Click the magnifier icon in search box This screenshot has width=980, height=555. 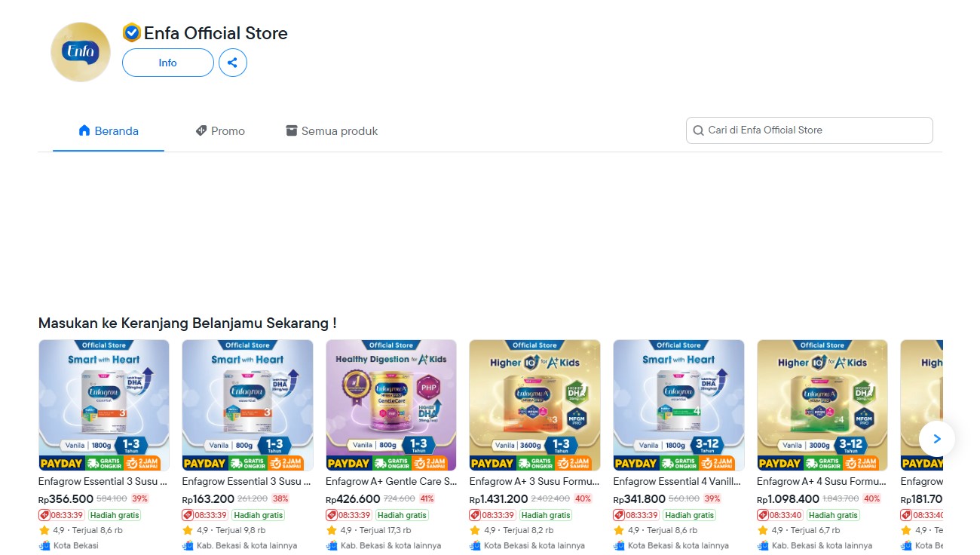coord(699,130)
